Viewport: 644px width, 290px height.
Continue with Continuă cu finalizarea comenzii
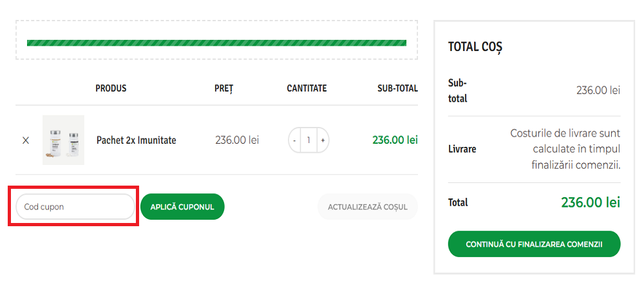(x=534, y=244)
